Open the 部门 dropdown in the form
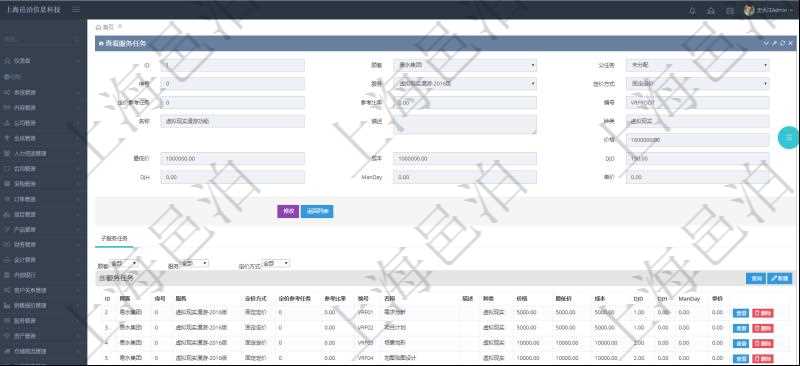The image size is (800, 366). tap(465, 65)
